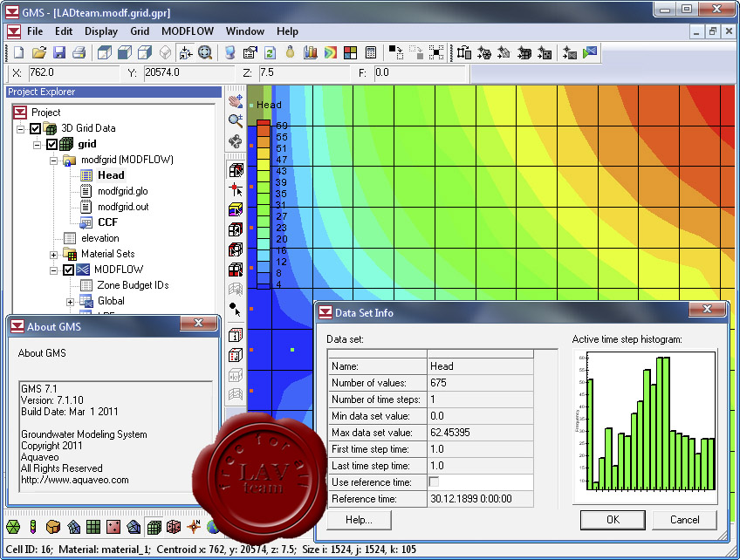Screen dimensions: 740x560
Task: Select the Pan hand tool
Action: pos(236,101)
